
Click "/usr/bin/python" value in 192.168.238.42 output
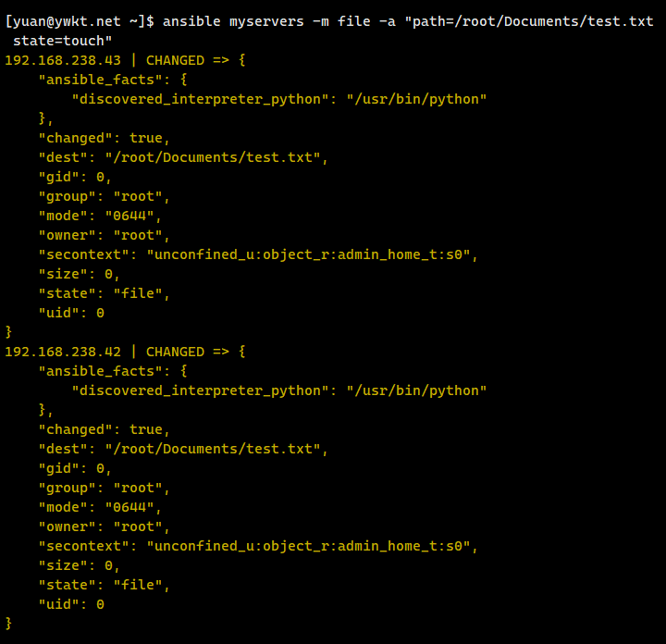tap(416, 390)
